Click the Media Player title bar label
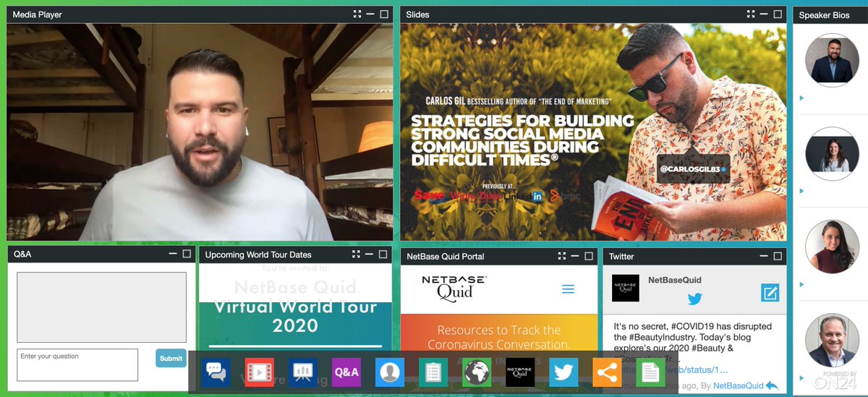Viewport: 868px width, 397px height. point(38,14)
